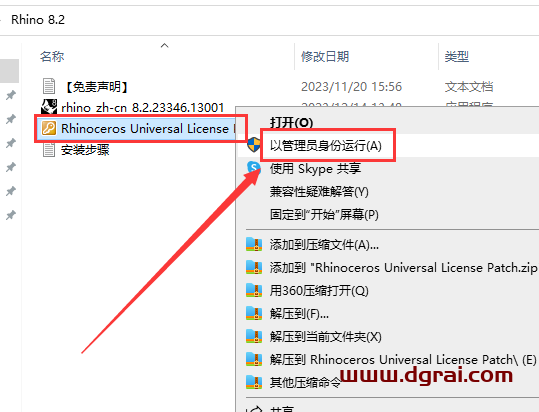Click the archive icon beside 用360压缩打开(Q)
Image resolution: width=539 pixels, height=412 pixels.
click(254, 290)
